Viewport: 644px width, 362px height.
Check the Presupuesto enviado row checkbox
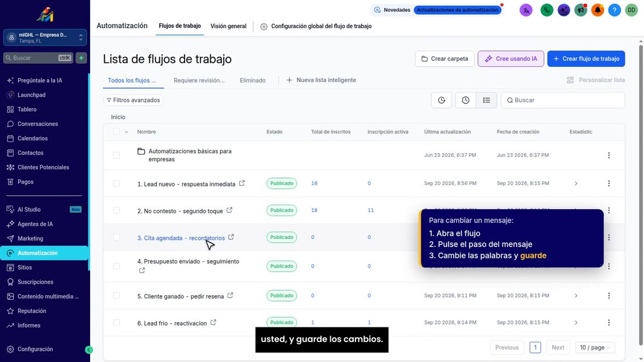click(x=117, y=267)
